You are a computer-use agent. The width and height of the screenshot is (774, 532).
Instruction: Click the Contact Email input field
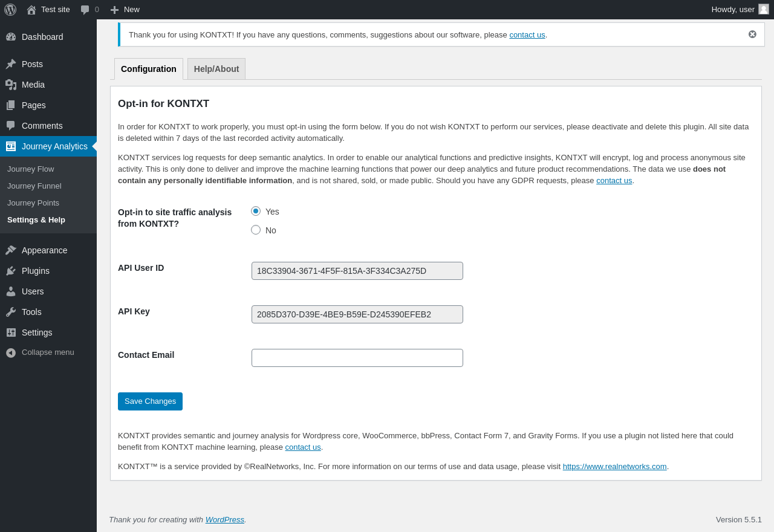(357, 358)
